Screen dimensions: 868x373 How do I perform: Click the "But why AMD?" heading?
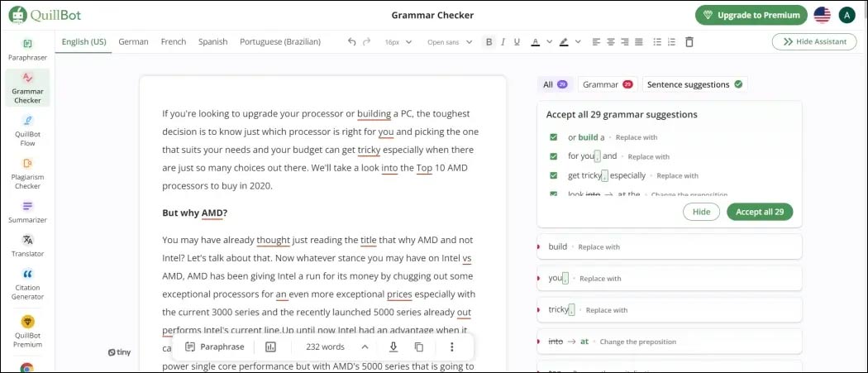click(195, 213)
